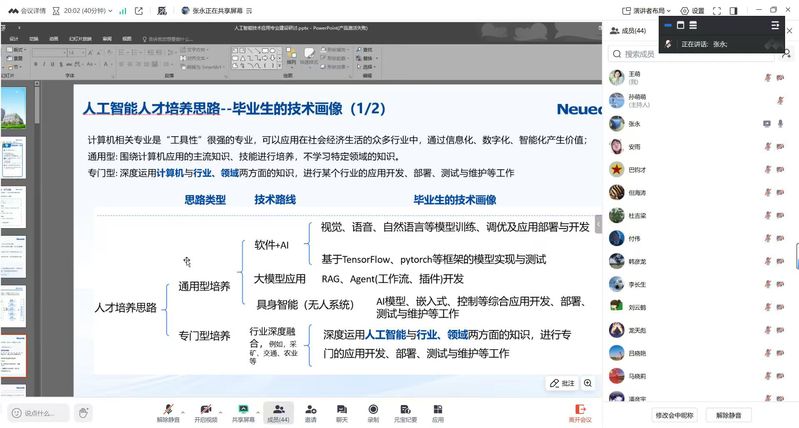Click the 修改会中昵称 button
799x428 pixels.
coord(675,414)
